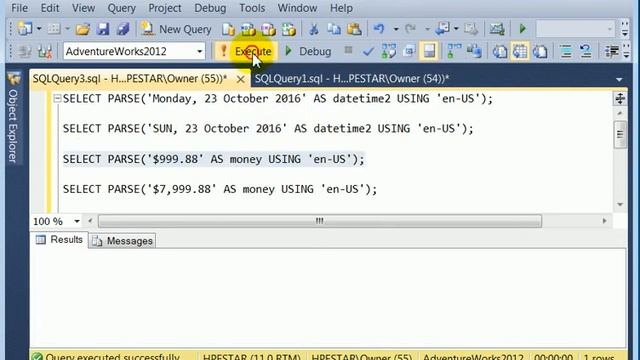The height and width of the screenshot is (360, 640).
Task: Click the Activity Monitor icon
Action: (x=497, y=29)
